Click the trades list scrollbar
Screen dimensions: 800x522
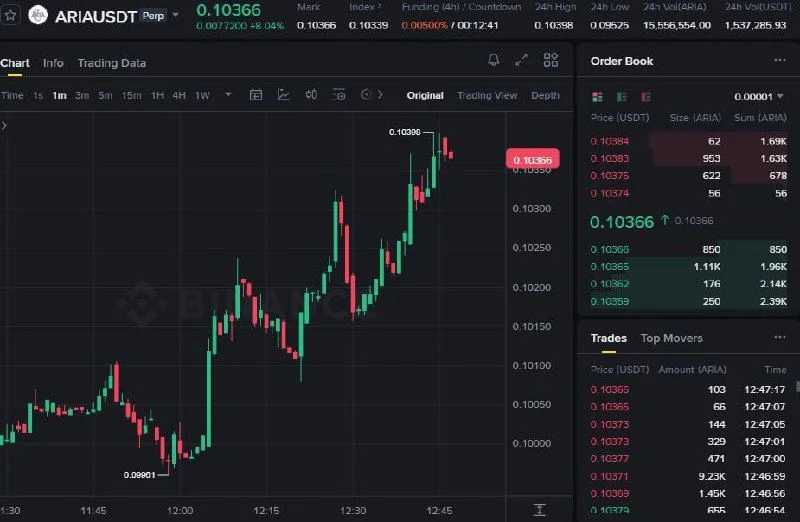point(797,386)
